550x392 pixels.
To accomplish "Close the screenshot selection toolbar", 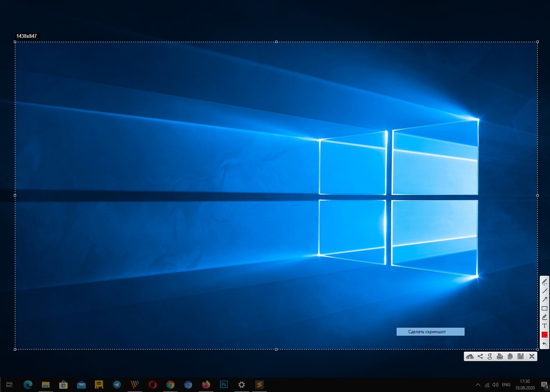I will (x=532, y=356).
